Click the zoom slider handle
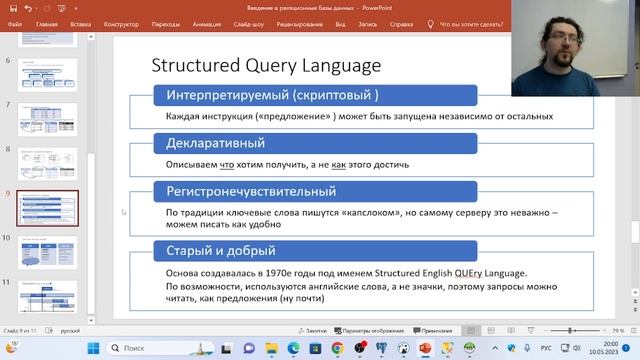Screen dimensions: 640x360 click(x=570, y=331)
